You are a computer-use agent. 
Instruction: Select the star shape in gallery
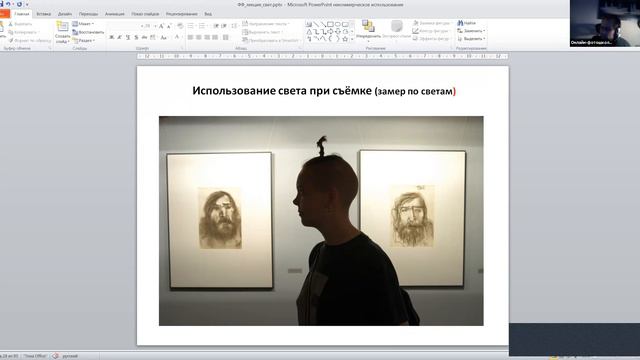[345, 39]
